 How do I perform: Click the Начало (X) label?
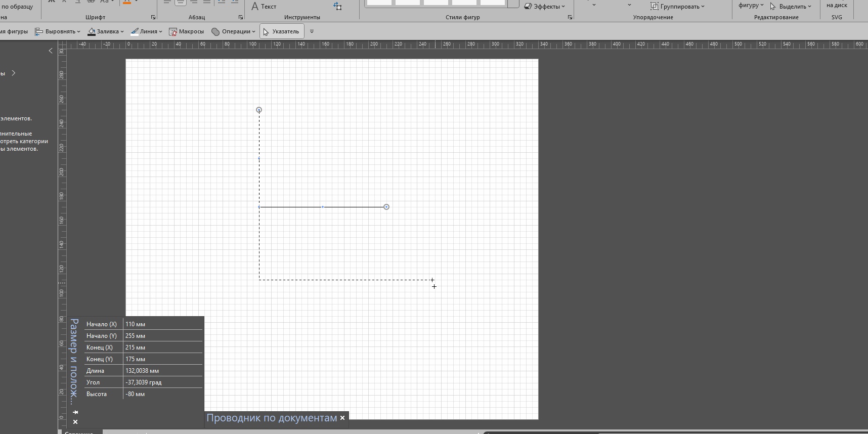click(102, 324)
